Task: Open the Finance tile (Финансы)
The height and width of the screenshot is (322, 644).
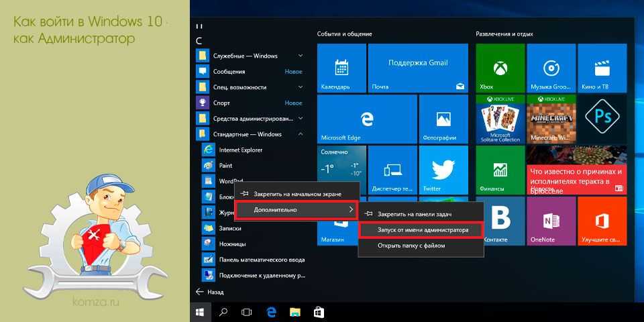Action: tap(500, 170)
